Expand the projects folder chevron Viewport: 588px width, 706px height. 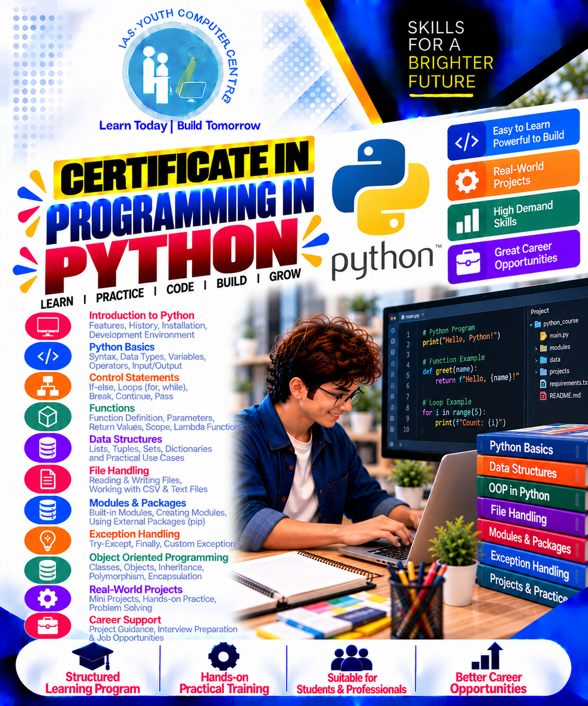(536, 372)
